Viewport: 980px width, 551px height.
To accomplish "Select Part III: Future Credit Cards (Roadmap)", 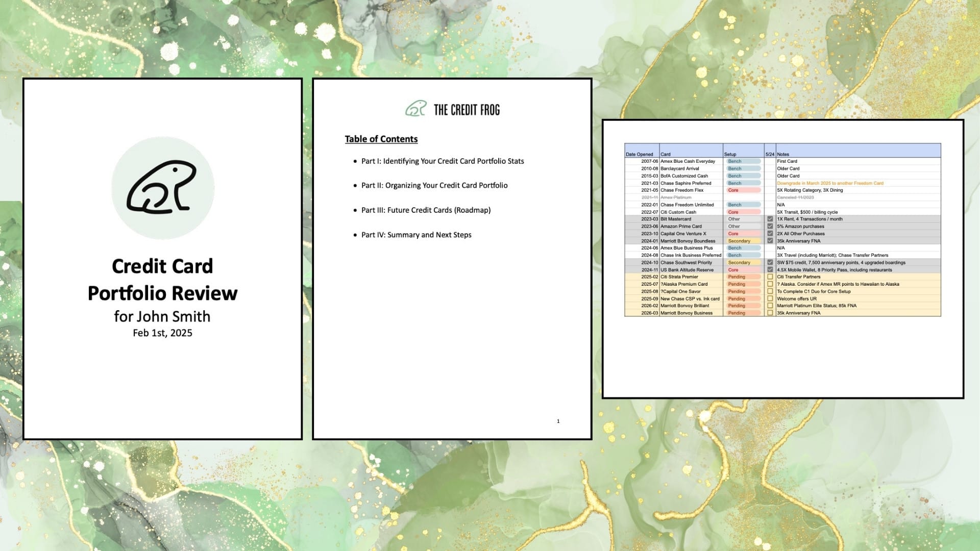I will 426,210.
